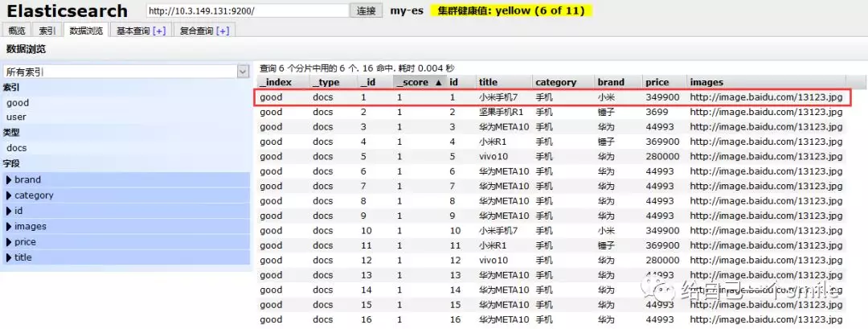
Task: Expand the price field filter
Action: pyautogui.click(x=125, y=241)
